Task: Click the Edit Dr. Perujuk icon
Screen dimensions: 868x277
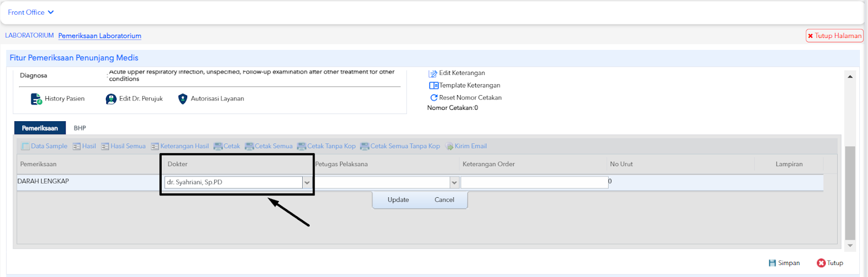Action: pyautogui.click(x=111, y=99)
